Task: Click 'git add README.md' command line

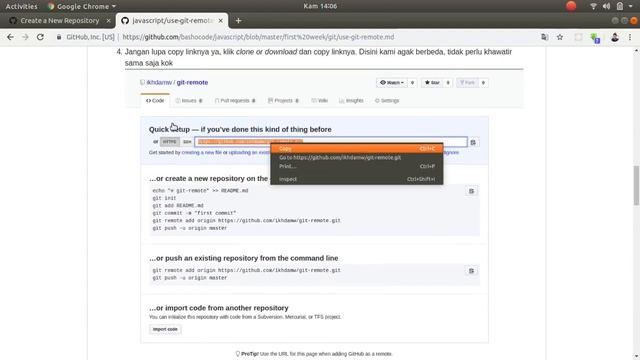Action: tap(178, 205)
